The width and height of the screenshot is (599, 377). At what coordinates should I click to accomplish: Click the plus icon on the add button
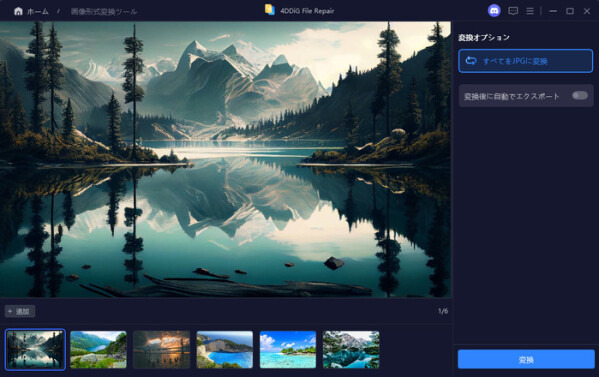(x=10, y=311)
